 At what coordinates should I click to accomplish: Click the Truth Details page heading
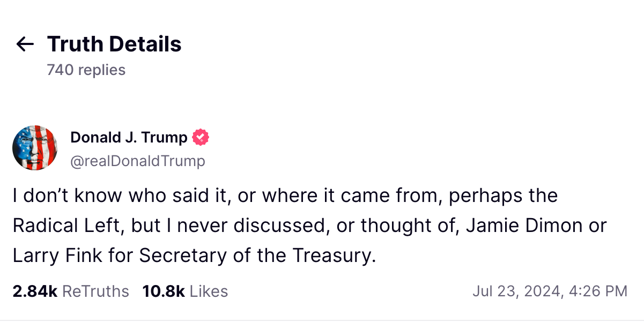click(114, 43)
